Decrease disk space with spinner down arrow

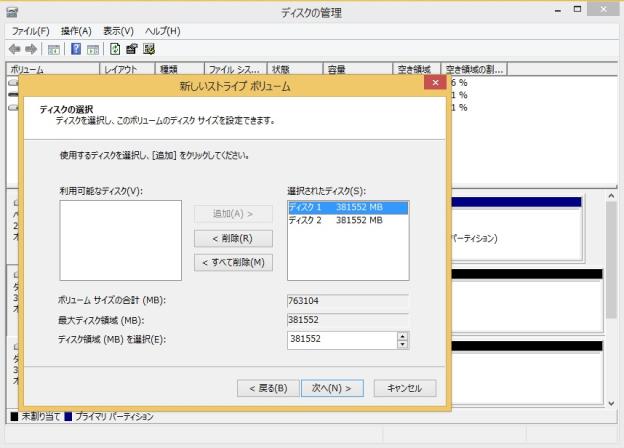pyautogui.click(x=403, y=345)
